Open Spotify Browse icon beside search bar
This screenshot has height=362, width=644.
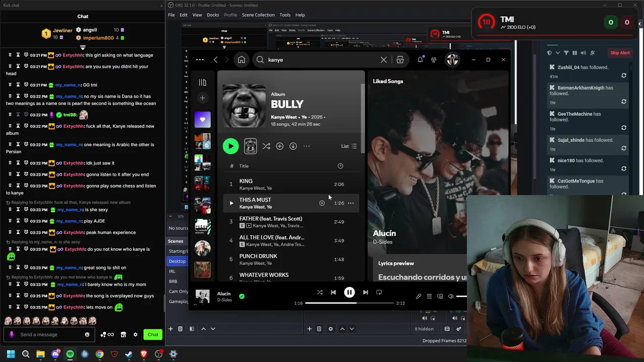coord(400,60)
